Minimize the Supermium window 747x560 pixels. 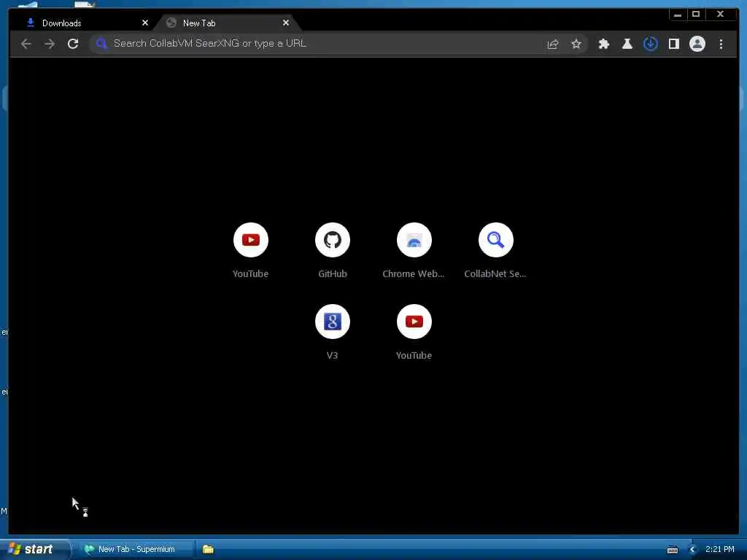tap(678, 15)
